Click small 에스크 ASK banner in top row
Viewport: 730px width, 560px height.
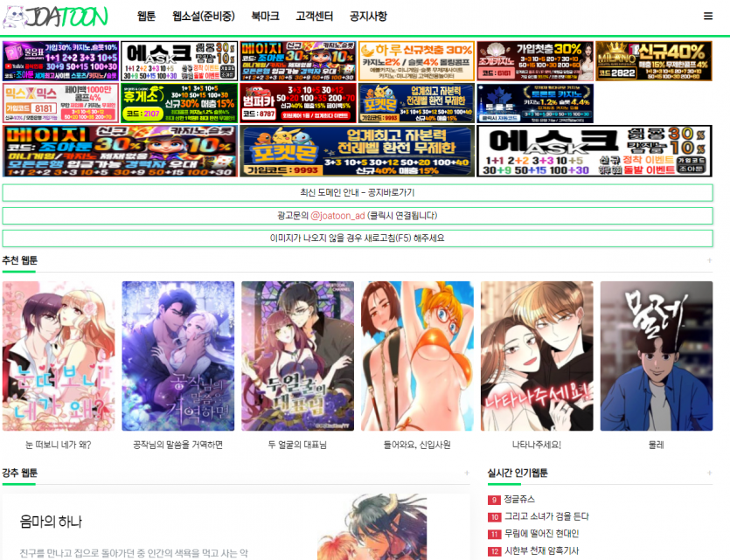coord(179,61)
